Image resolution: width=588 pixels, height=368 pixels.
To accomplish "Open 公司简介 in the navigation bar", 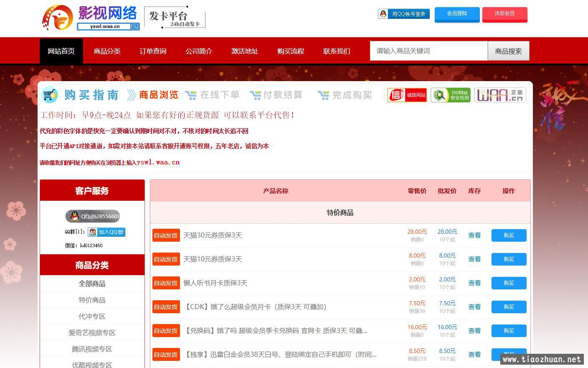I will point(199,51).
